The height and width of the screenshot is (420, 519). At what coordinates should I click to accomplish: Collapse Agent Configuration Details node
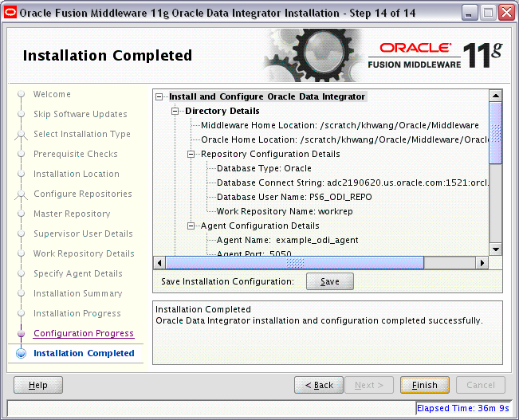click(192, 226)
